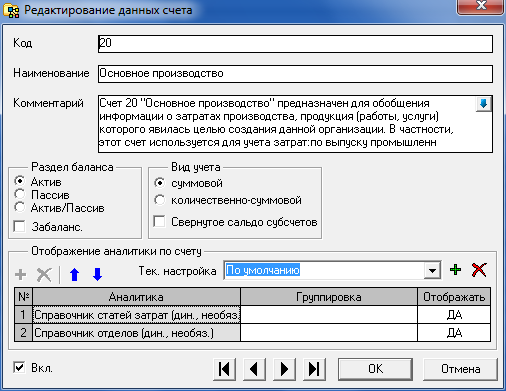Select количественно-суммовой accounting type
This screenshot has width=506, height=391.
(x=160, y=200)
